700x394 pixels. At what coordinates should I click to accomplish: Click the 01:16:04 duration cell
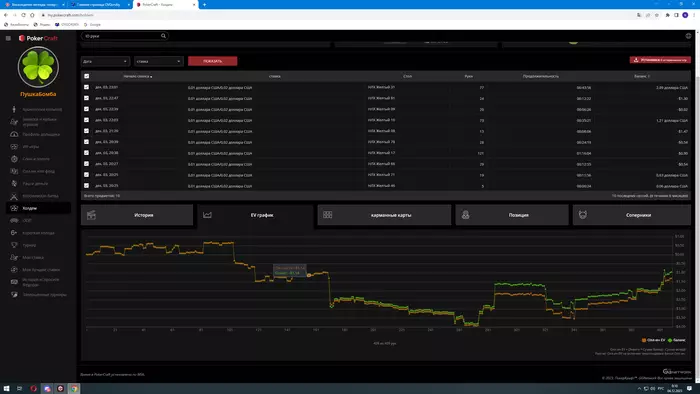pyautogui.click(x=583, y=153)
